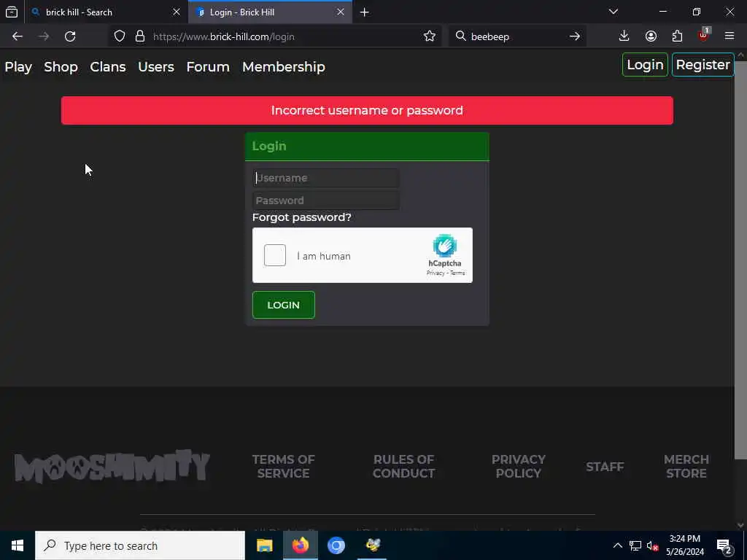Click the hCaptcha logo
Viewport: 747px width, 560px height.
(x=444, y=246)
